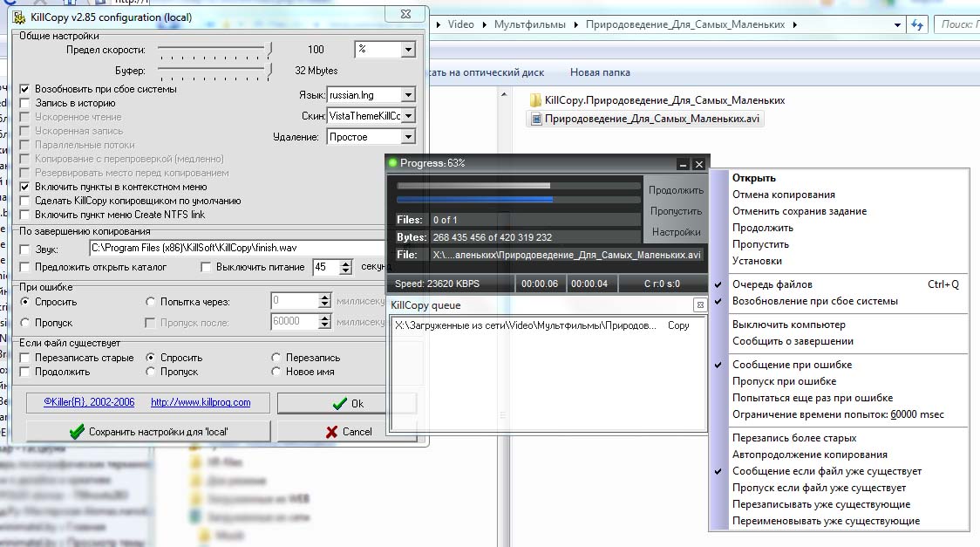Expand arrow after 'Video' breadcrumb
The height and width of the screenshot is (547, 980).
pos(484,25)
